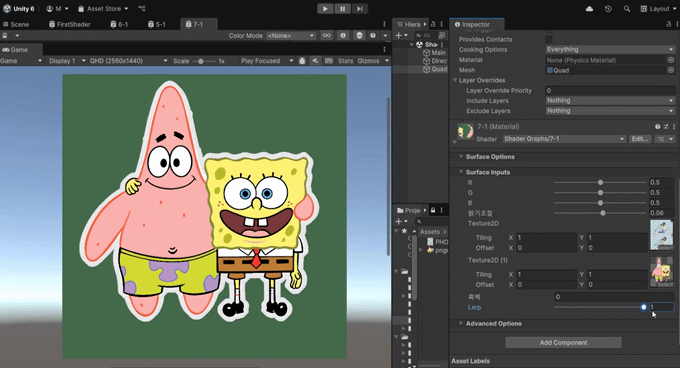Screen dimensions: 680x368
Task: Click the Edit... shader button
Action: tap(640, 139)
